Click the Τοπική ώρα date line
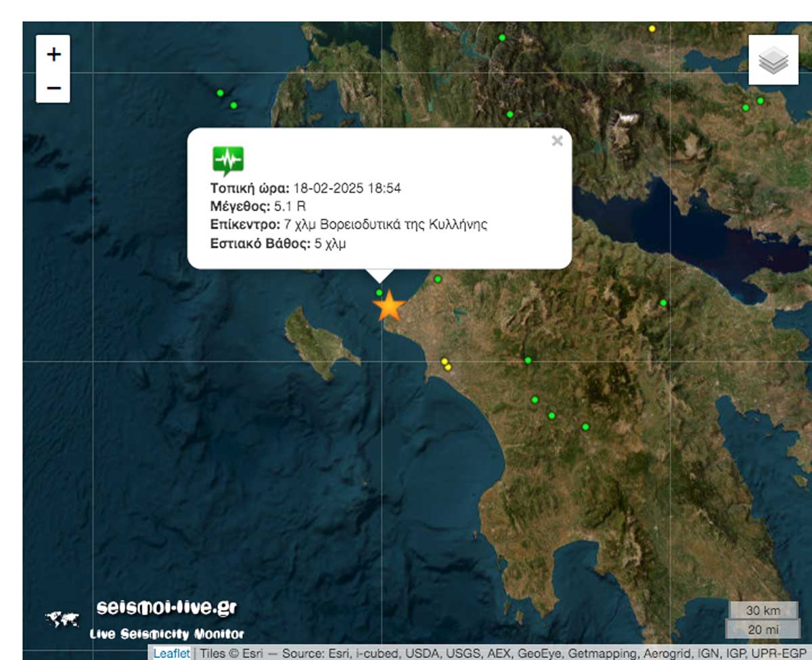This screenshot has height=660, width=812. 306,188
